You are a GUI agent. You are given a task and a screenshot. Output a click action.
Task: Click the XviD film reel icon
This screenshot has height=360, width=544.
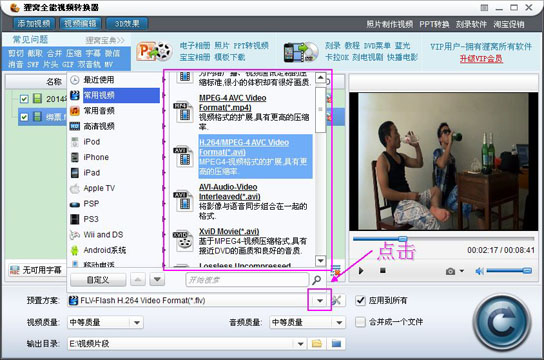[183, 240]
